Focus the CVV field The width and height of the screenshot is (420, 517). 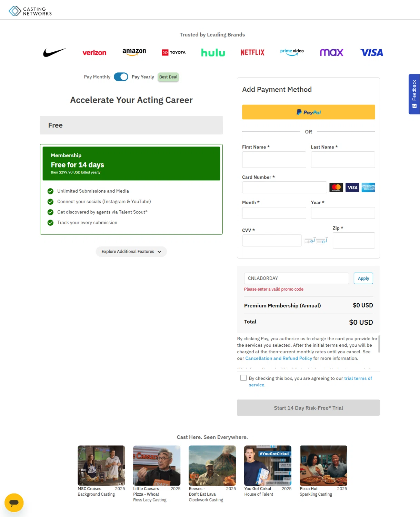coord(272,241)
